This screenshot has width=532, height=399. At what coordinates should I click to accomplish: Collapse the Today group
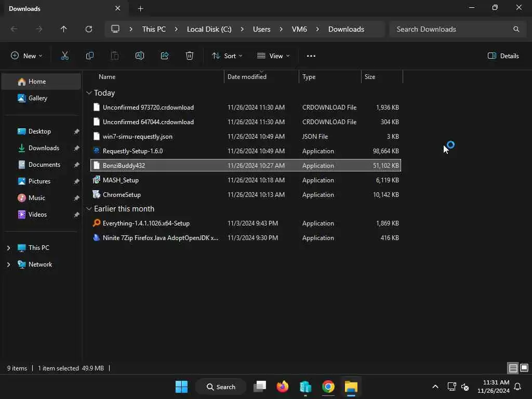[89, 93]
